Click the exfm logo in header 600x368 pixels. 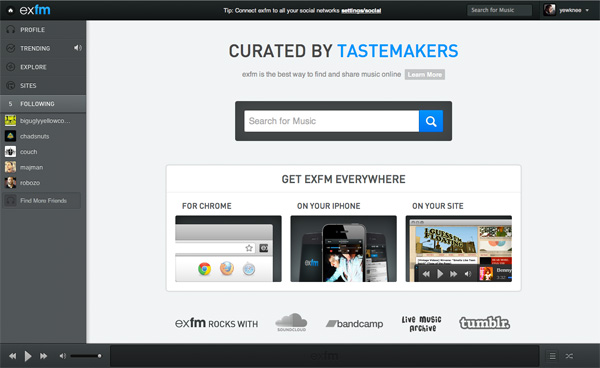pos(35,10)
